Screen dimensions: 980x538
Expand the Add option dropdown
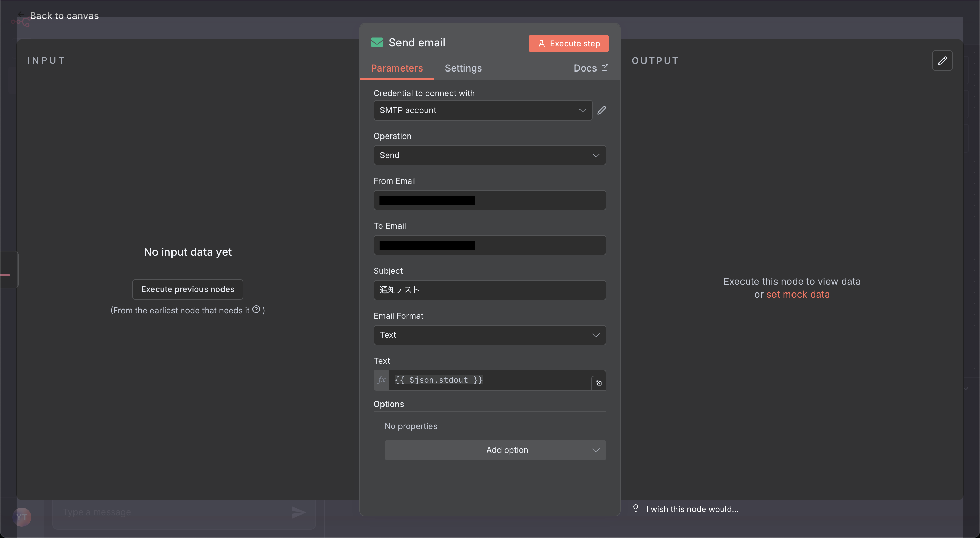tap(495, 450)
